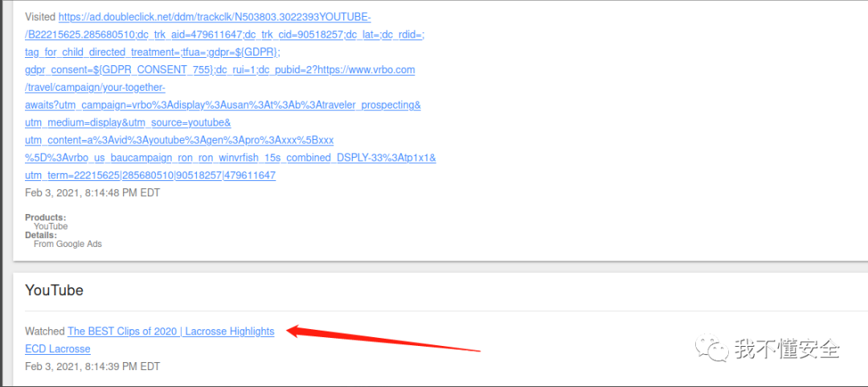The image size is (868, 387).
Task: Open The BEST Clips of 2020 video link
Action: pyautogui.click(x=171, y=331)
